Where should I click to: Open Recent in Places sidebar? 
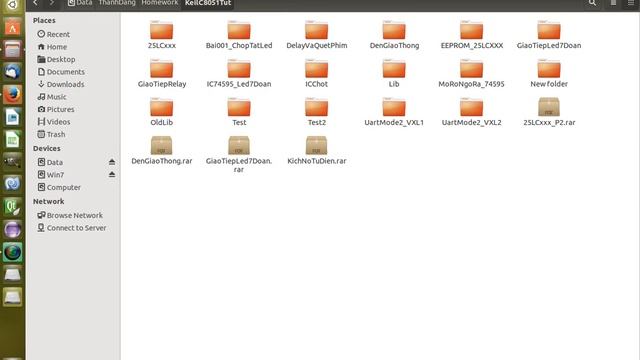point(53,34)
